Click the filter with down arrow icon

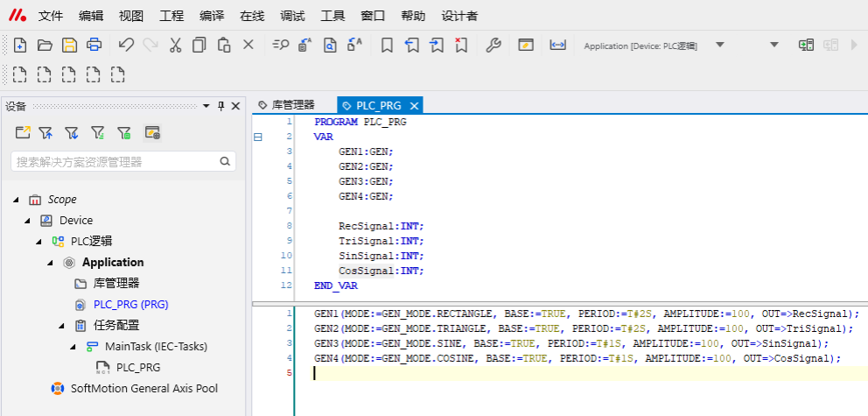pyautogui.click(x=72, y=132)
